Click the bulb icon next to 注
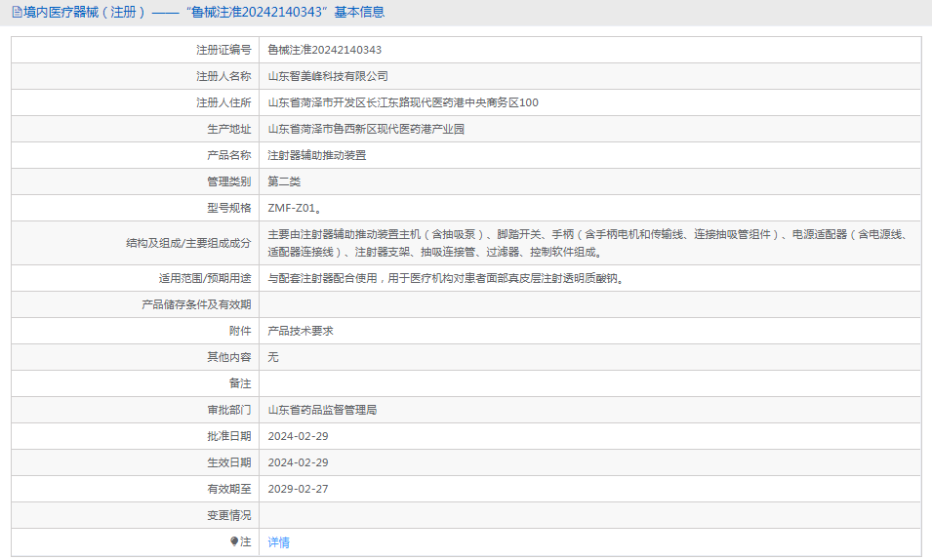The width and height of the screenshot is (932, 560). (x=234, y=541)
